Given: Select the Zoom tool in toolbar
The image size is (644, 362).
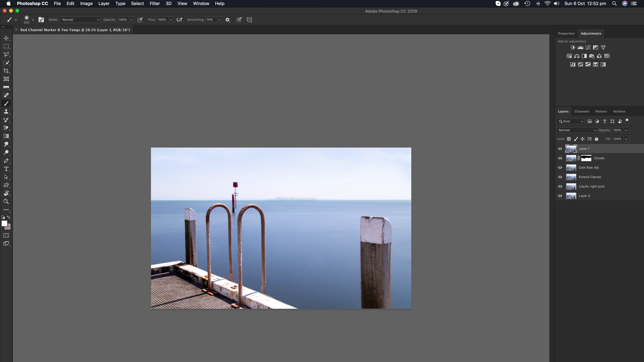Looking at the screenshot, I should click(x=6, y=201).
